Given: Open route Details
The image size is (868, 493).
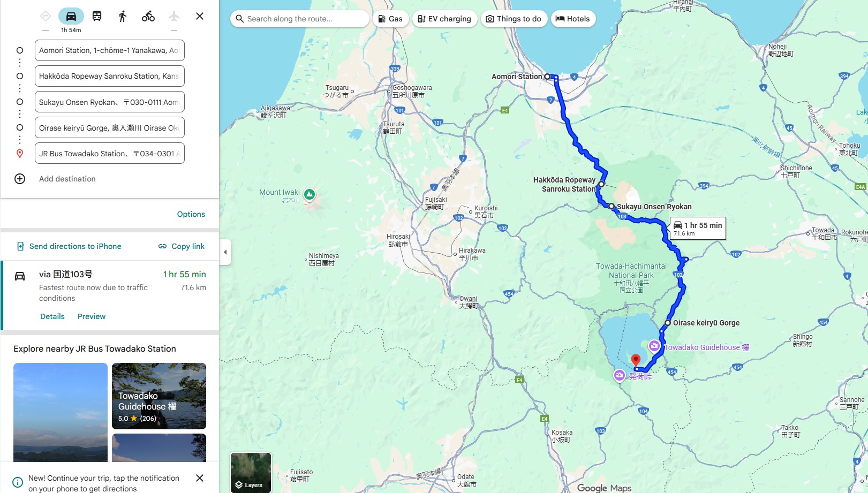Looking at the screenshot, I should [x=52, y=316].
